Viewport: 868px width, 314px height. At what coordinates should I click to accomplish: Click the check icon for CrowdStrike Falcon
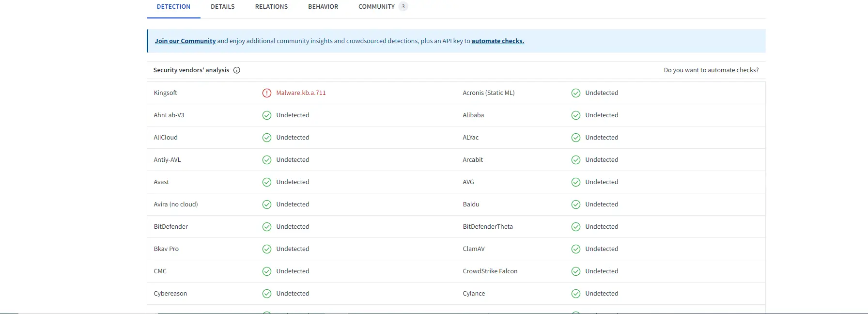576,271
